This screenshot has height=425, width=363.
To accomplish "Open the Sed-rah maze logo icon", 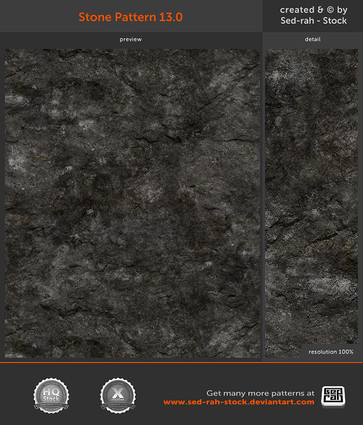I will [x=333, y=397].
